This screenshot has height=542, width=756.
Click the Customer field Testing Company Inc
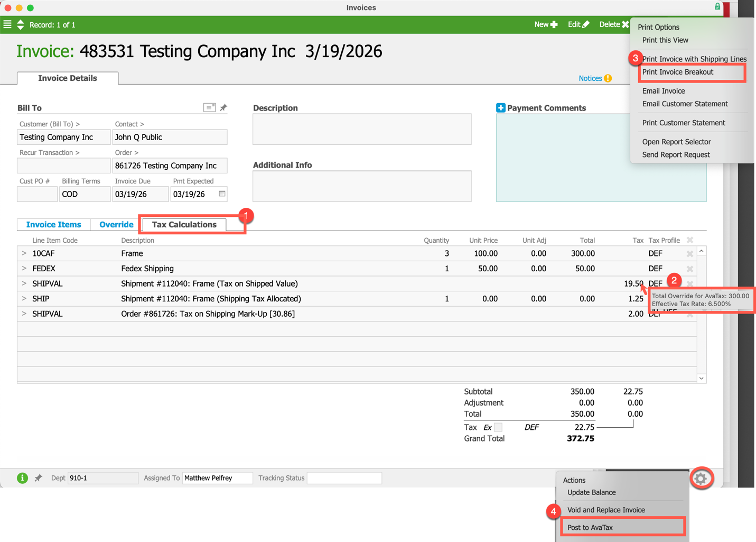[63, 137]
